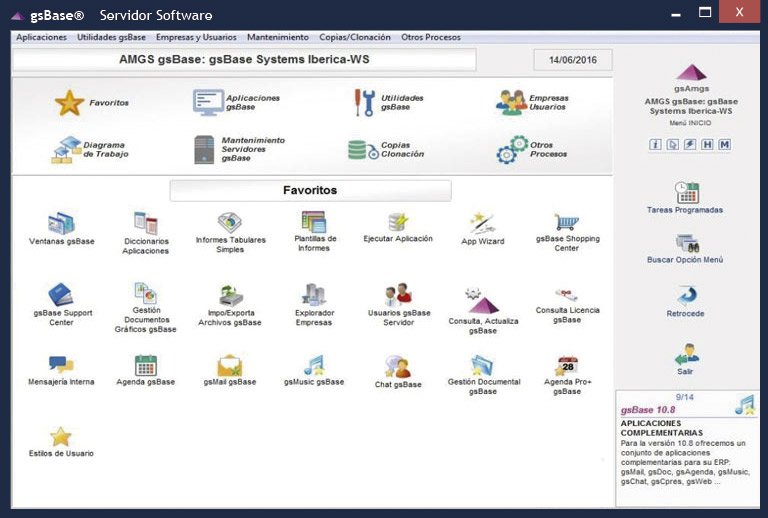Open Copias Clonación database icon
The height and width of the screenshot is (518, 768).
click(x=362, y=150)
